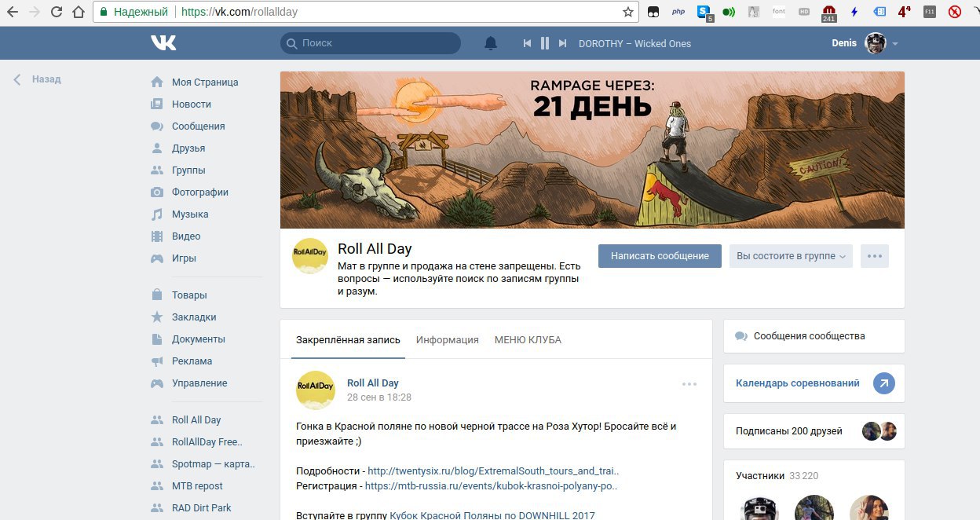Open Друзья friends icon
The image size is (980, 520).
click(x=157, y=148)
